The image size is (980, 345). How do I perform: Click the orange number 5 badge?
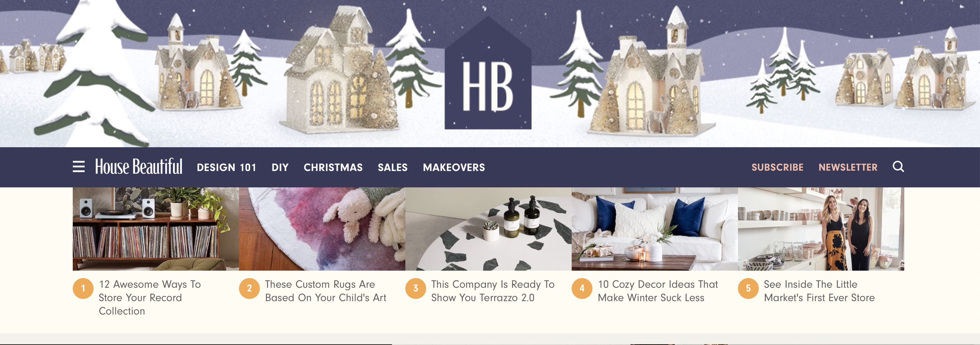[748, 288]
